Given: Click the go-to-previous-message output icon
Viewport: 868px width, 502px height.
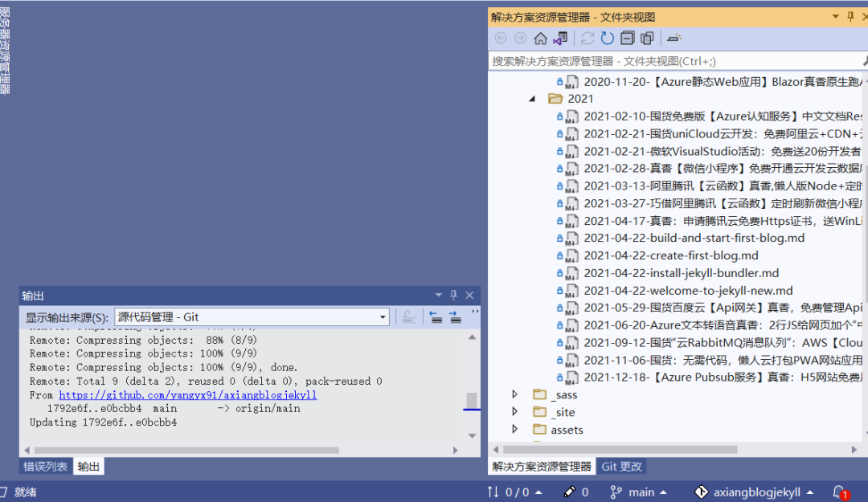Looking at the screenshot, I should point(436,317).
